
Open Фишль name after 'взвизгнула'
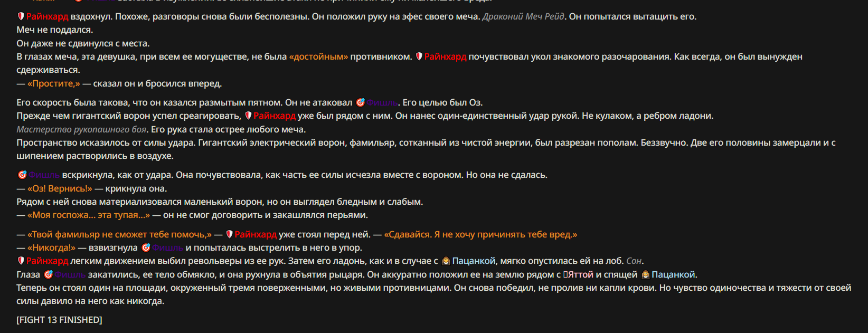coord(168,248)
